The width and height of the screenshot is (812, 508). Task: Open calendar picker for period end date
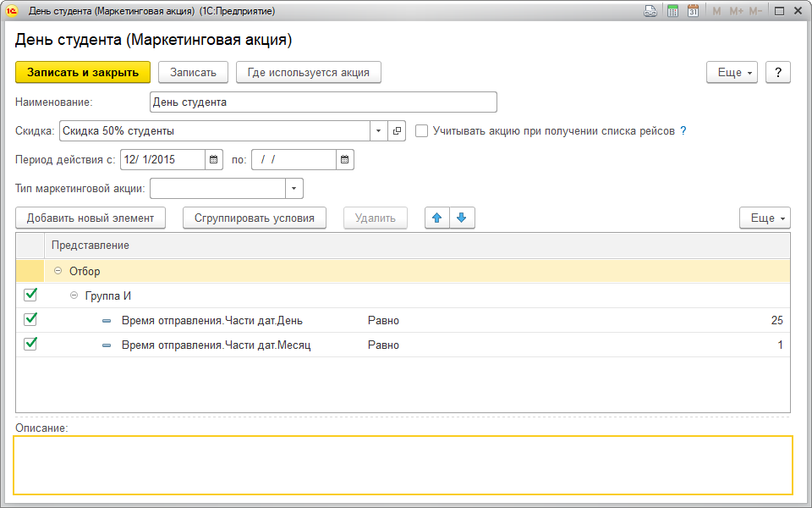344,159
